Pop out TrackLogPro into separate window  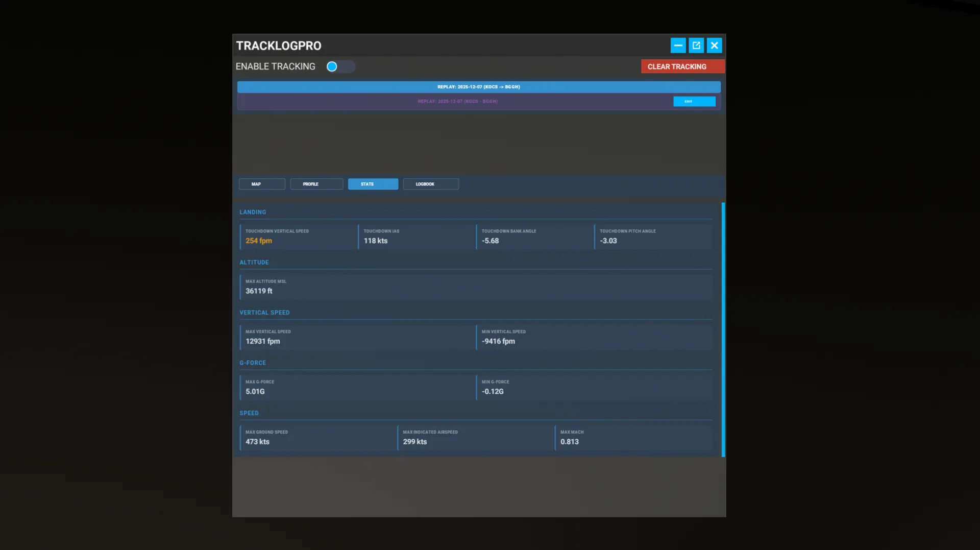click(x=696, y=45)
